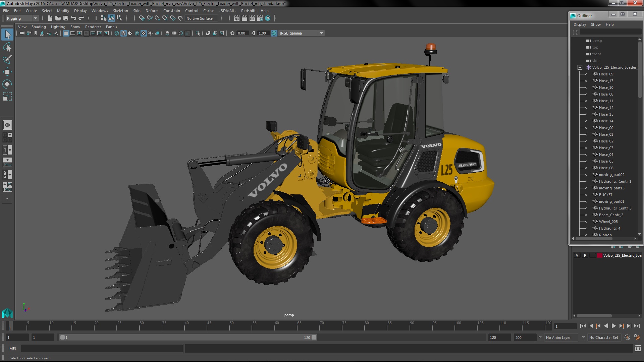Play animation backwards
The width and height of the screenshot is (644, 362).
[x=606, y=326]
